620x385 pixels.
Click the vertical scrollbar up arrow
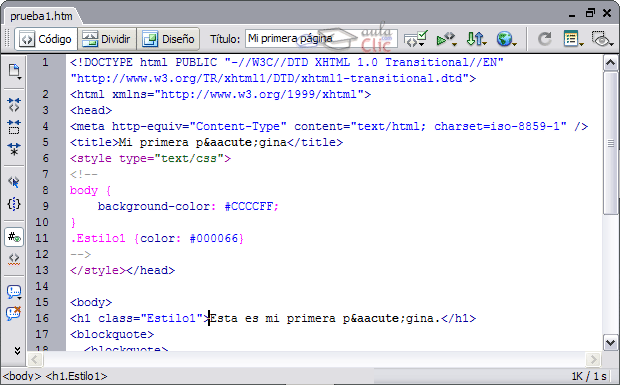[610, 63]
